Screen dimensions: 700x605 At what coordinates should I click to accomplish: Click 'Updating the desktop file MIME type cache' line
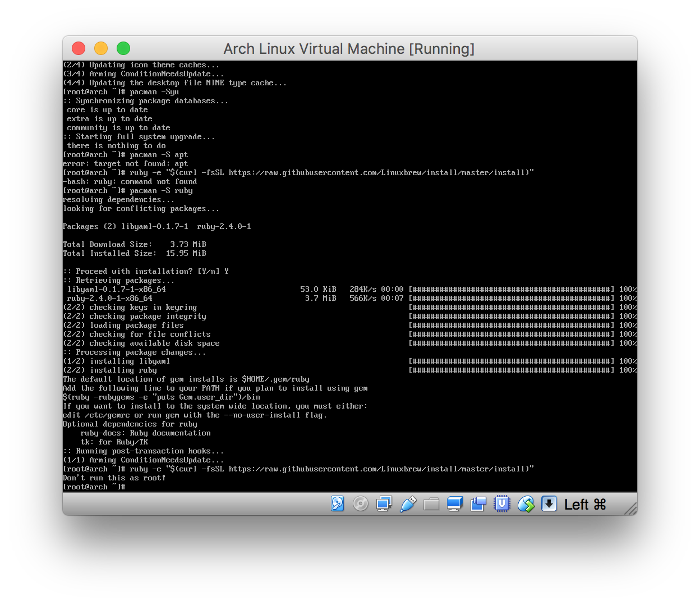[x=175, y=83]
